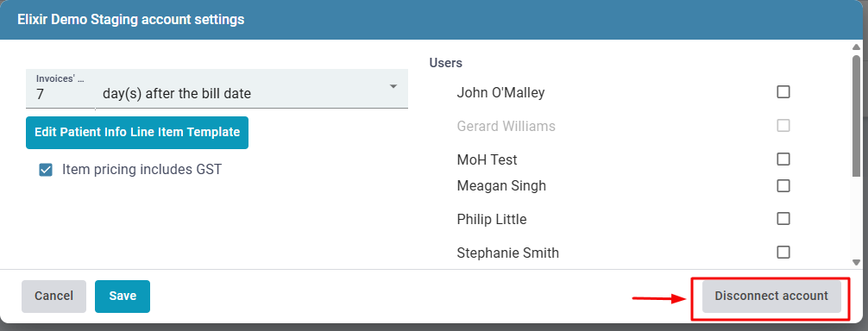
Task: Click the Users heading
Action: (445, 63)
